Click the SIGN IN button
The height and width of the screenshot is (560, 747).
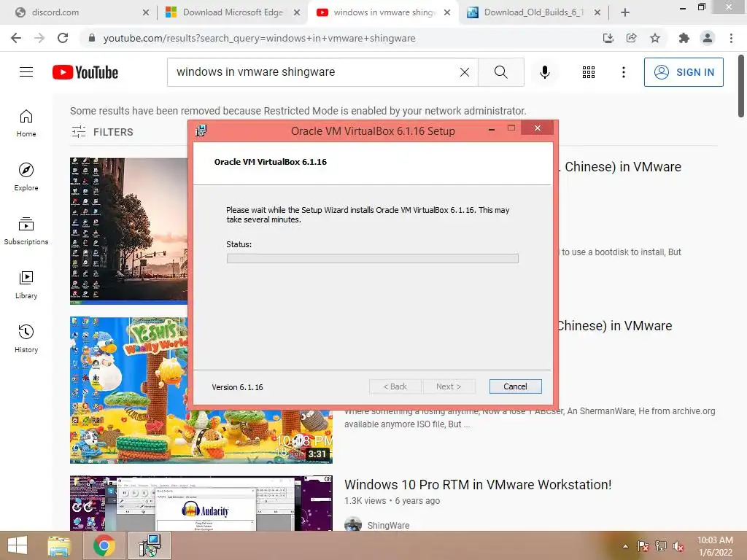click(684, 72)
